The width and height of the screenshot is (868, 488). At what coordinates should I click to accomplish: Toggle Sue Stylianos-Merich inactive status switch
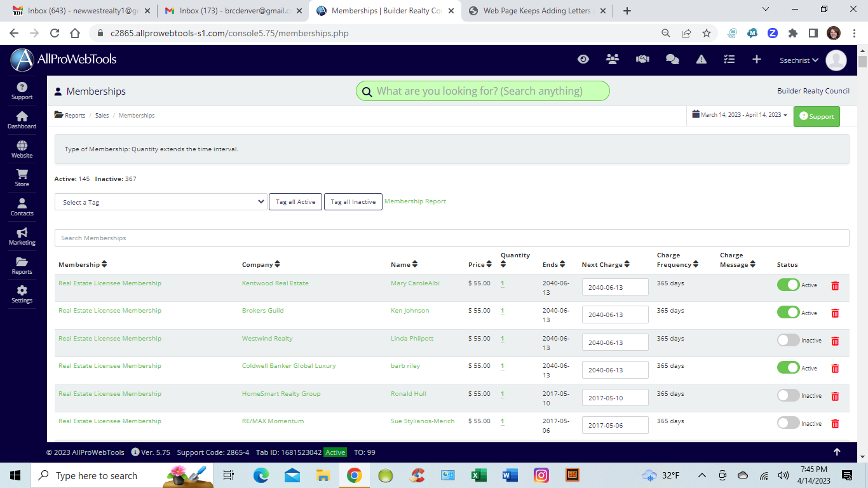point(788,423)
